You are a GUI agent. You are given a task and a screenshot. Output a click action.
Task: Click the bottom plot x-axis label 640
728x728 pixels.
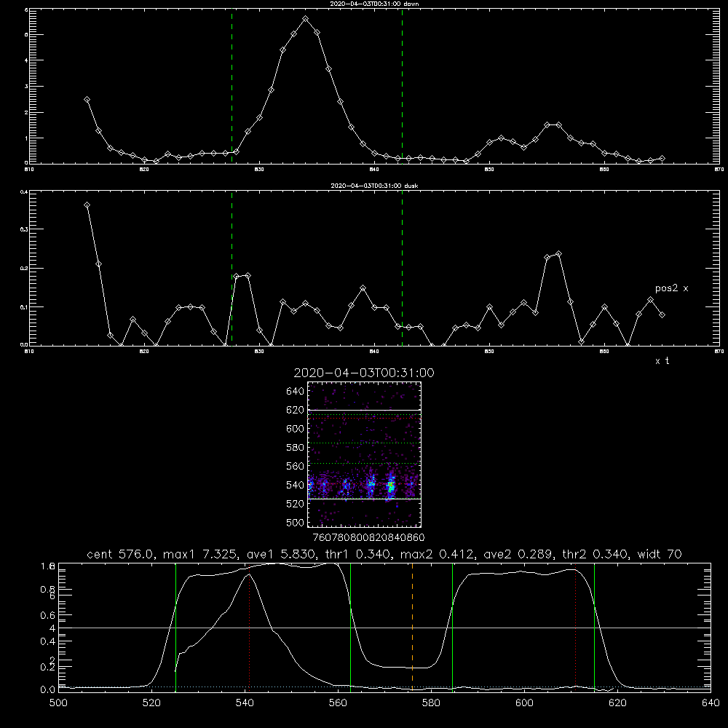pyautogui.click(x=711, y=703)
